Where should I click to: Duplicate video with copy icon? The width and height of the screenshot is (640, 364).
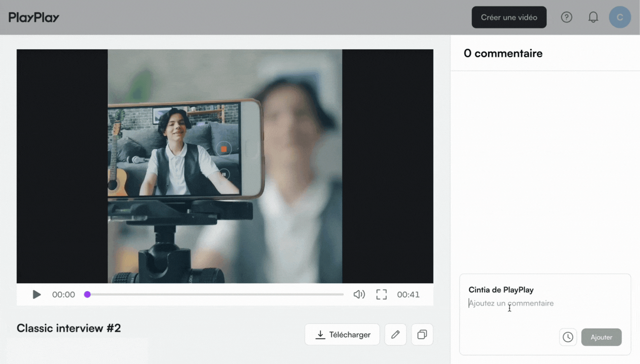pos(422,335)
